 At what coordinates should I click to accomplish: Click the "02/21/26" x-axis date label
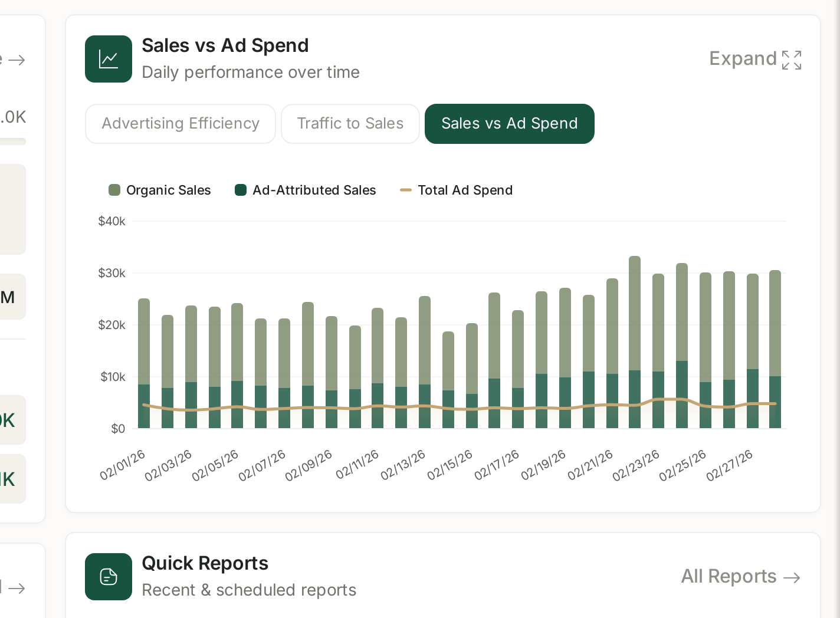click(x=591, y=465)
